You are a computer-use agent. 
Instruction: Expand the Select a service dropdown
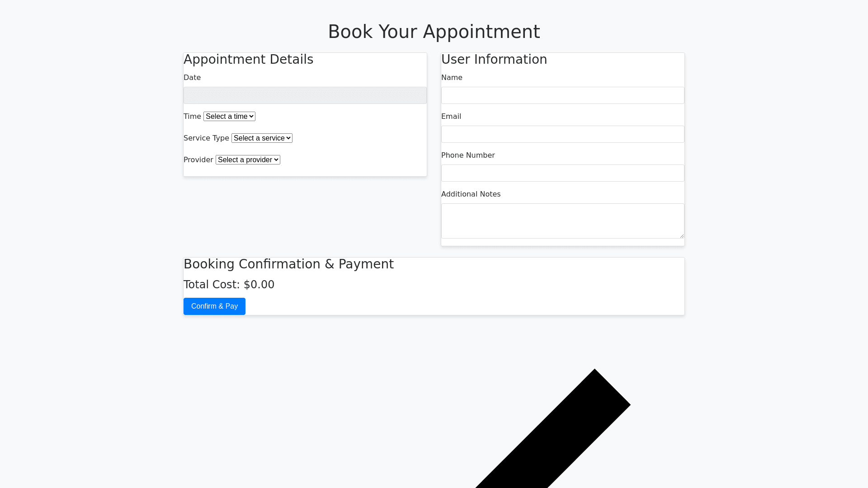(x=262, y=138)
